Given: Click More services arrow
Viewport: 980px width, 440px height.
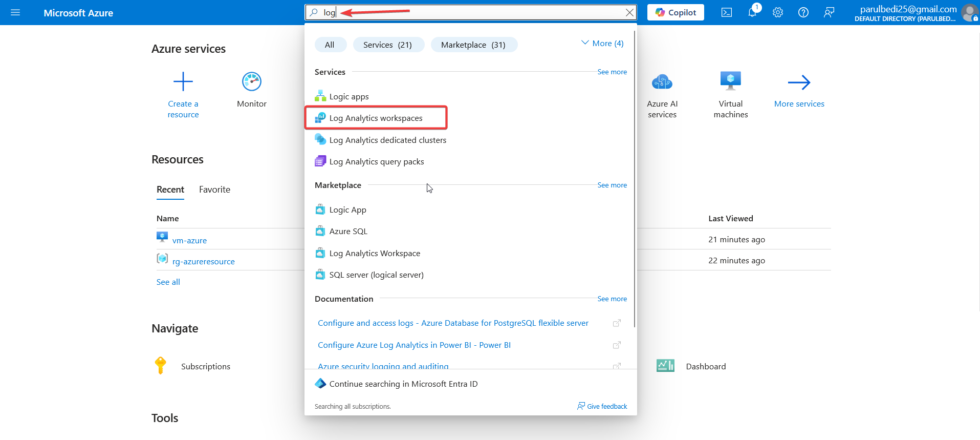Looking at the screenshot, I should tap(799, 82).
